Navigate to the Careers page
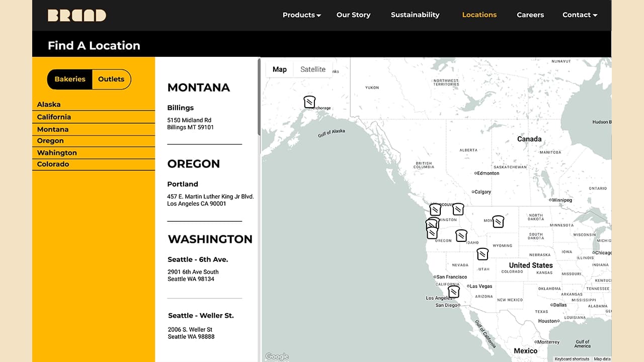The width and height of the screenshot is (644, 362). pyautogui.click(x=530, y=15)
